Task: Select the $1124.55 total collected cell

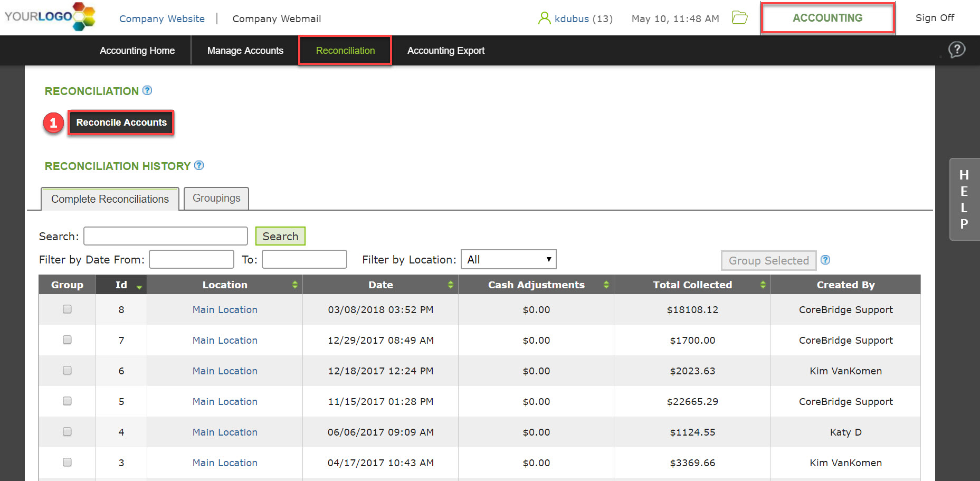Action: pyautogui.click(x=692, y=432)
